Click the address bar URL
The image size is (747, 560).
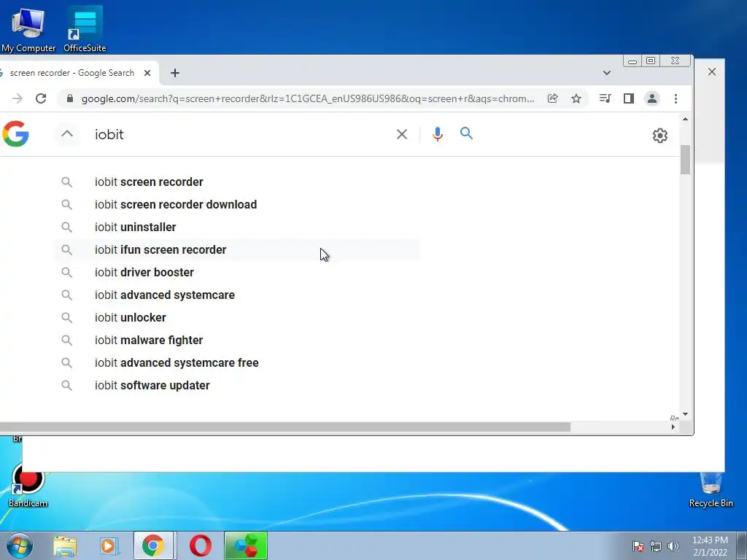[307, 98]
